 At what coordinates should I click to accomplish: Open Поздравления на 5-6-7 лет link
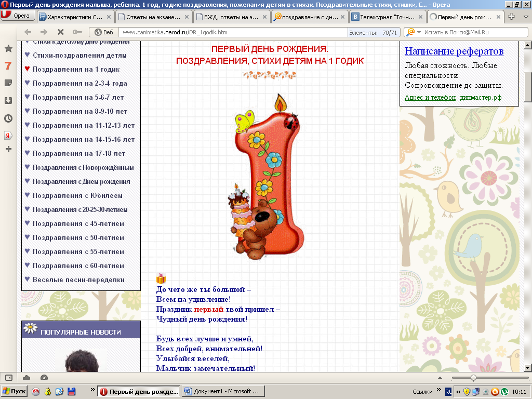(78, 97)
